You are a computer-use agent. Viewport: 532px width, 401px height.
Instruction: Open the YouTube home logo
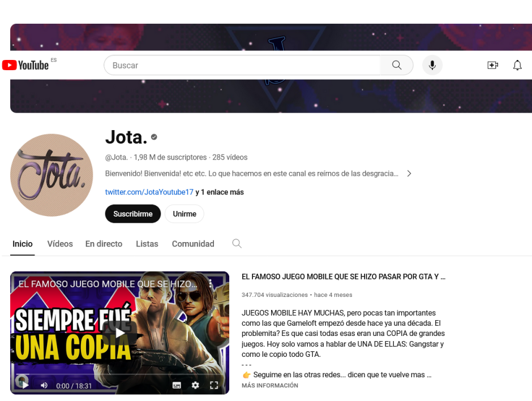coord(25,64)
